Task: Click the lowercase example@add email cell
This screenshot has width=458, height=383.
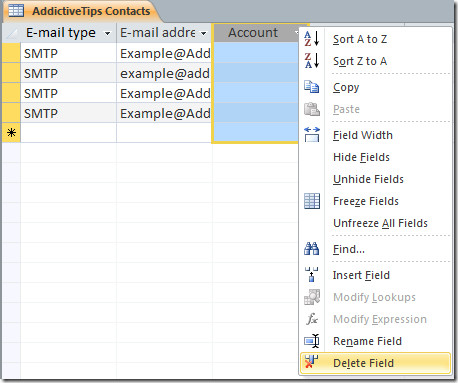Action: click(x=164, y=73)
